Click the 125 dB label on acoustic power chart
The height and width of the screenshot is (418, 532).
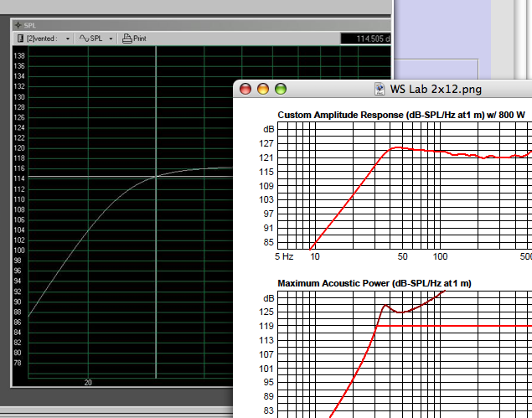coord(266,312)
